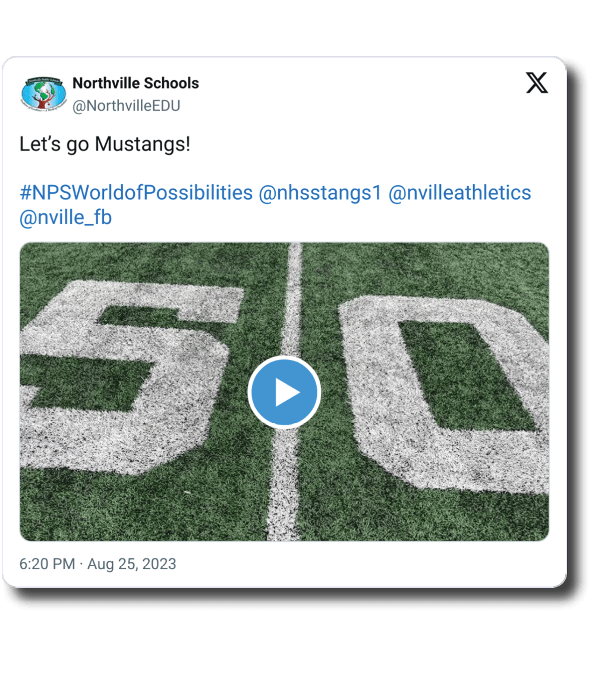
Task: Open the @nvilleathletics mention
Action: pos(459,193)
